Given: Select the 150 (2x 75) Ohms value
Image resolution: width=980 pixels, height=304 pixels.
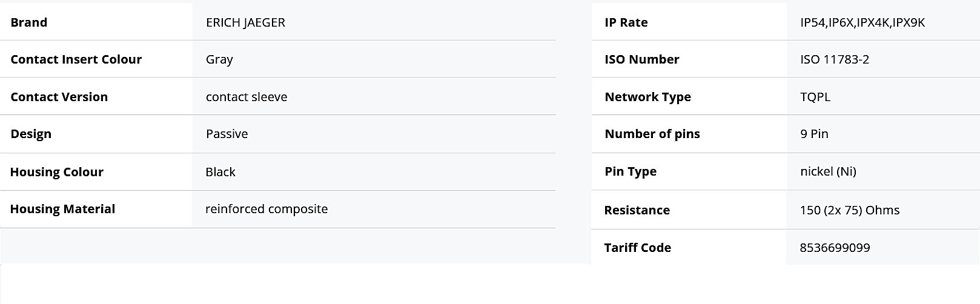Looking at the screenshot, I should click(850, 210).
